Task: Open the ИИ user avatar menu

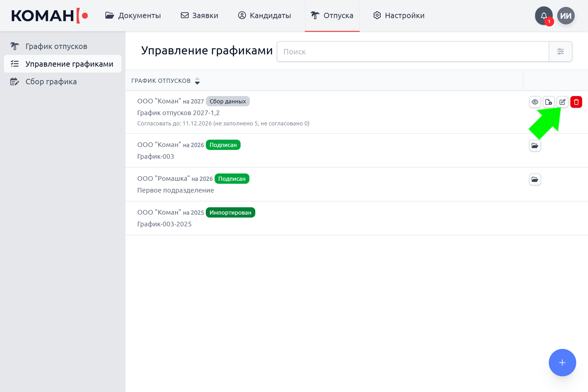Action: coord(566,15)
